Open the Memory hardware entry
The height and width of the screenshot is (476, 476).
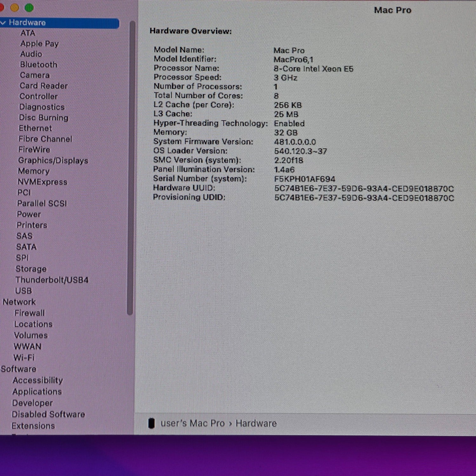coord(34,171)
